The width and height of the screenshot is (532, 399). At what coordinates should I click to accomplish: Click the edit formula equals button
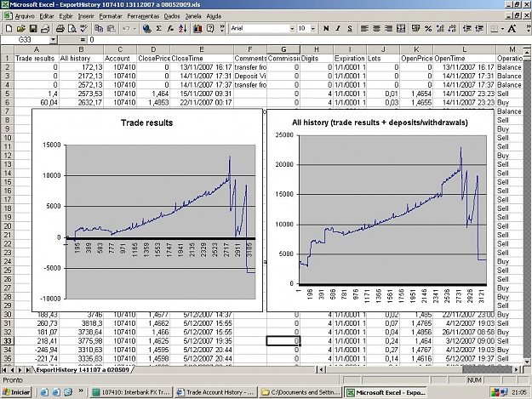[x=83, y=40]
